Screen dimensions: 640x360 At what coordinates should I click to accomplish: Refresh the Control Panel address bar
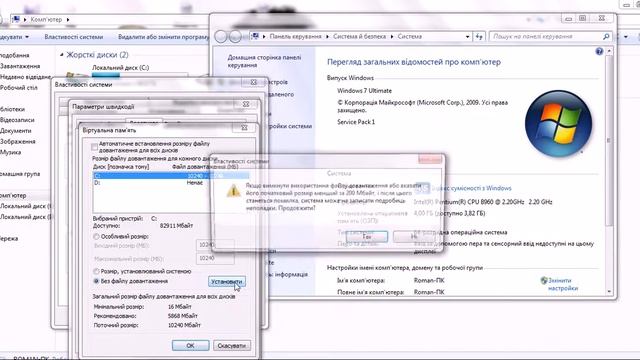pyautogui.click(x=479, y=37)
